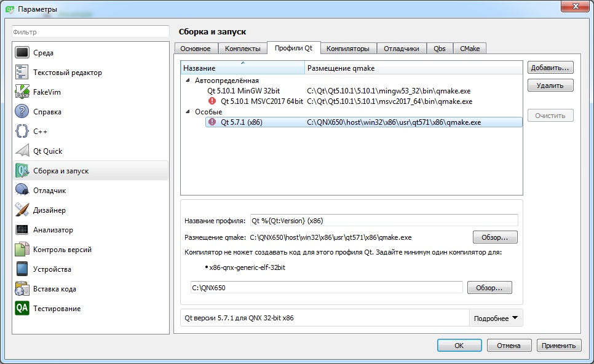Confirm settings with OK button
This screenshot has height=364, width=594.
pos(459,346)
